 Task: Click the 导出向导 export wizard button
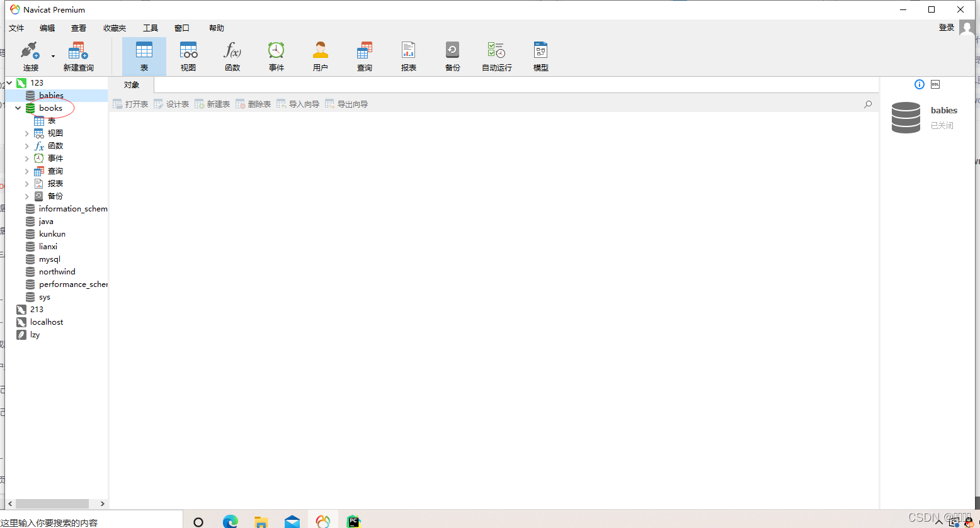(346, 104)
